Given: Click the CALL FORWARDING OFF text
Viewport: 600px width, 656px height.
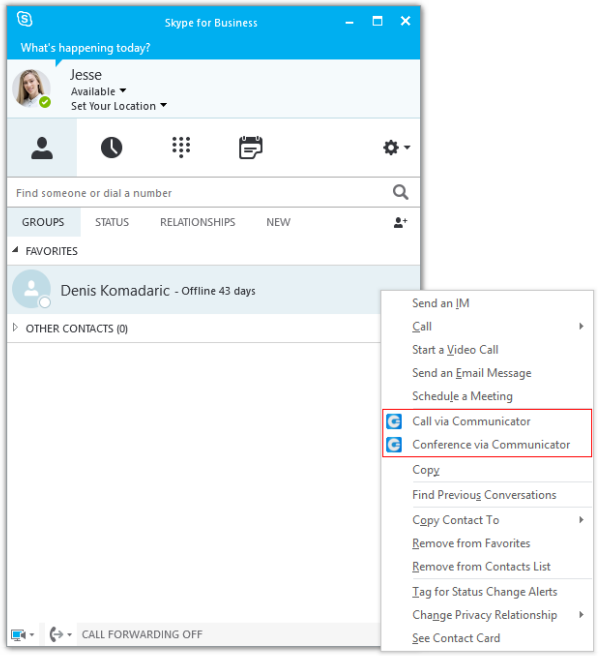Looking at the screenshot, I should (142, 635).
